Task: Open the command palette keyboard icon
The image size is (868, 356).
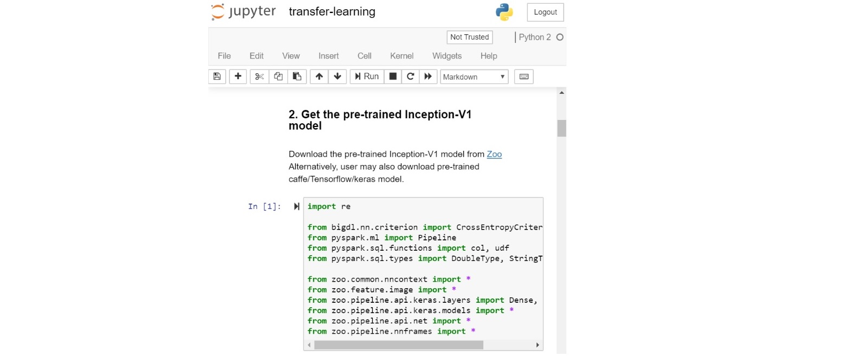Action: [524, 77]
